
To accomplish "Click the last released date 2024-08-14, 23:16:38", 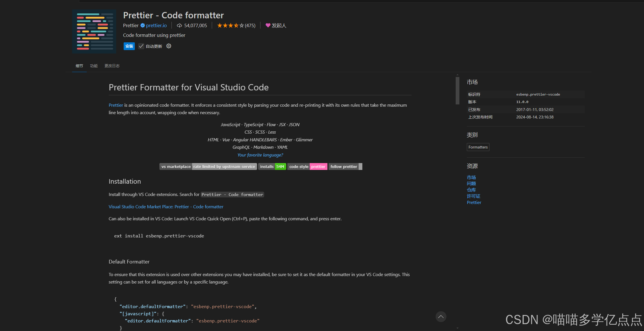I will [x=535, y=117].
